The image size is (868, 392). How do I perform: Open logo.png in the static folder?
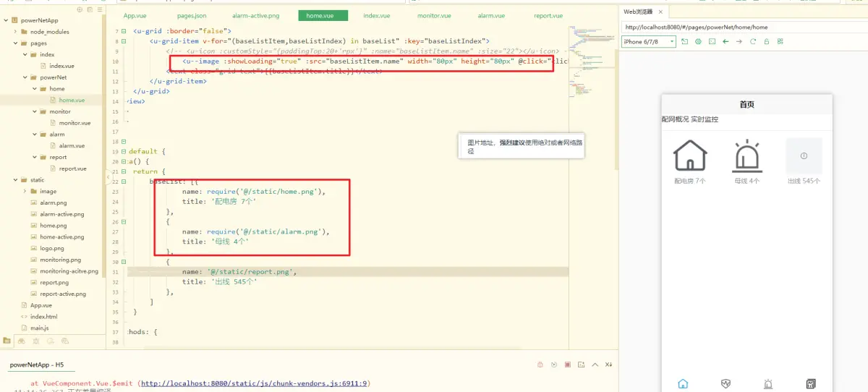click(51, 248)
